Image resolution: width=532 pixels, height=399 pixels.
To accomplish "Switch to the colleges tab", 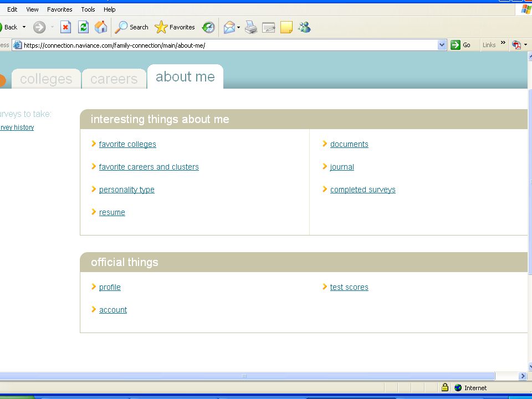I will 46,79.
